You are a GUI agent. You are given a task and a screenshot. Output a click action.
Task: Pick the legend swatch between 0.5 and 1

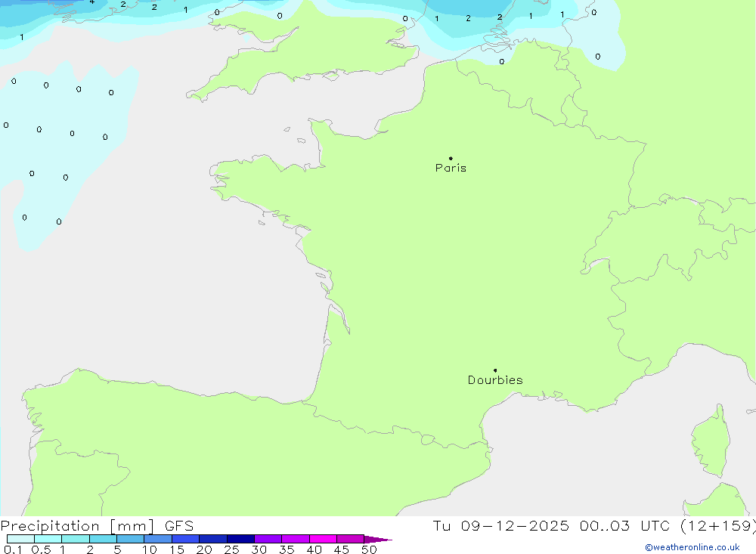(x=48, y=539)
